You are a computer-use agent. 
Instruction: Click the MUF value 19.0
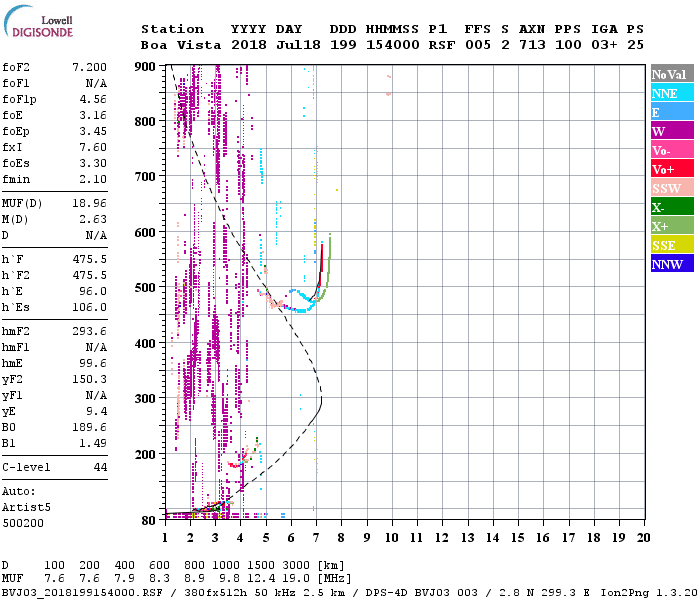point(296,579)
